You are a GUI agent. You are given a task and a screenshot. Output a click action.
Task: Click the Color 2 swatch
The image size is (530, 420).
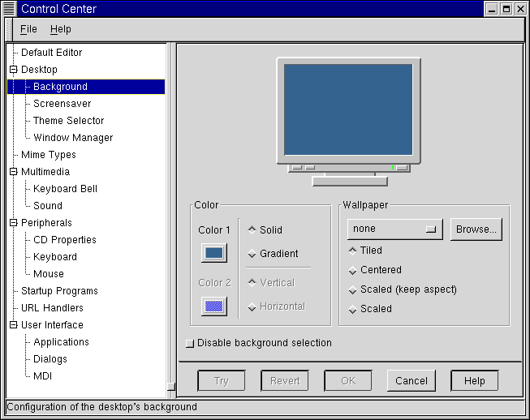pyautogui.click(x=214, y=306)
